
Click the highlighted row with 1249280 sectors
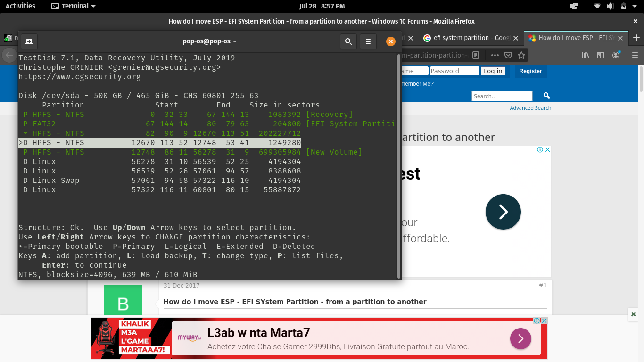[x=160, y=143]
